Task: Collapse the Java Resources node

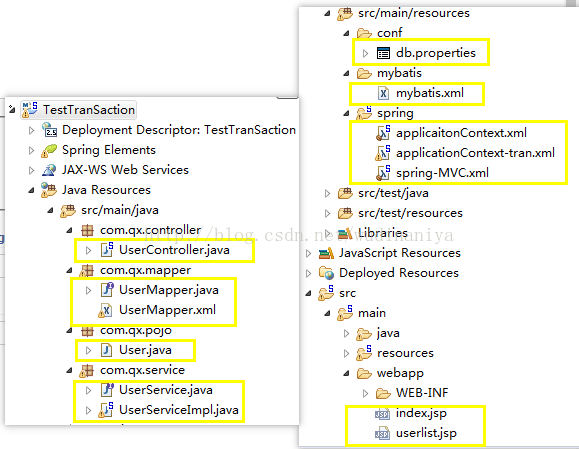Action: 31,191
